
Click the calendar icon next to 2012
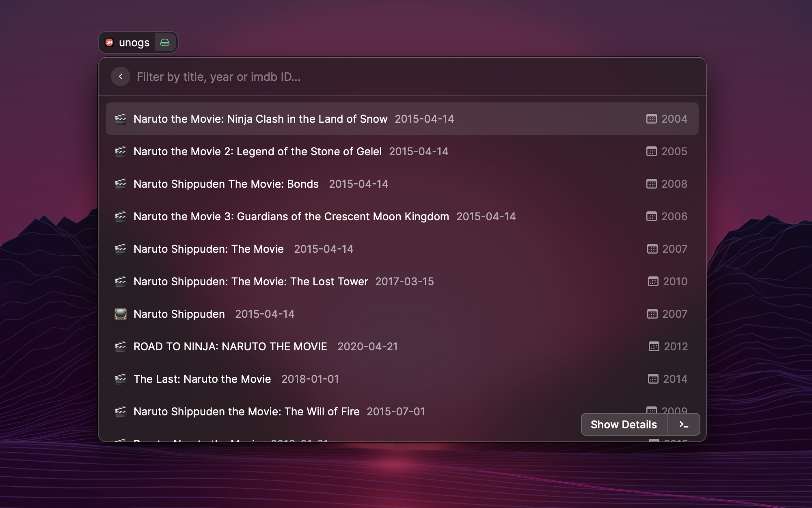coord(654,347)
